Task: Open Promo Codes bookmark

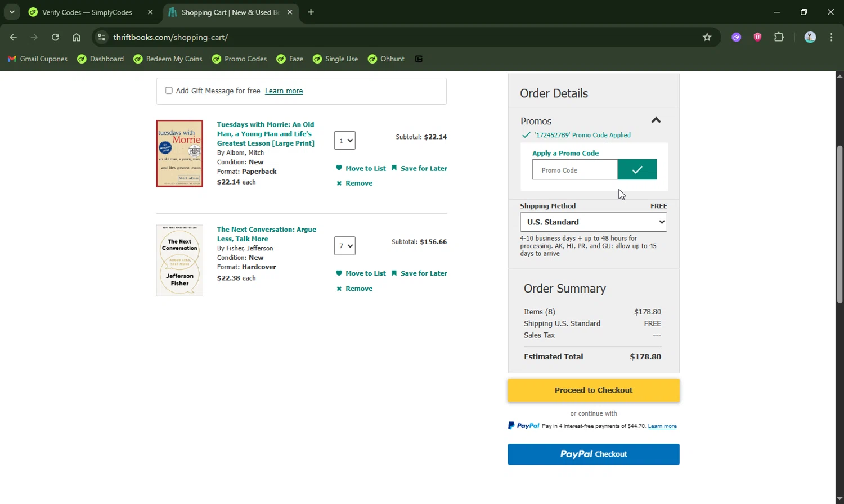Action: 239,59
